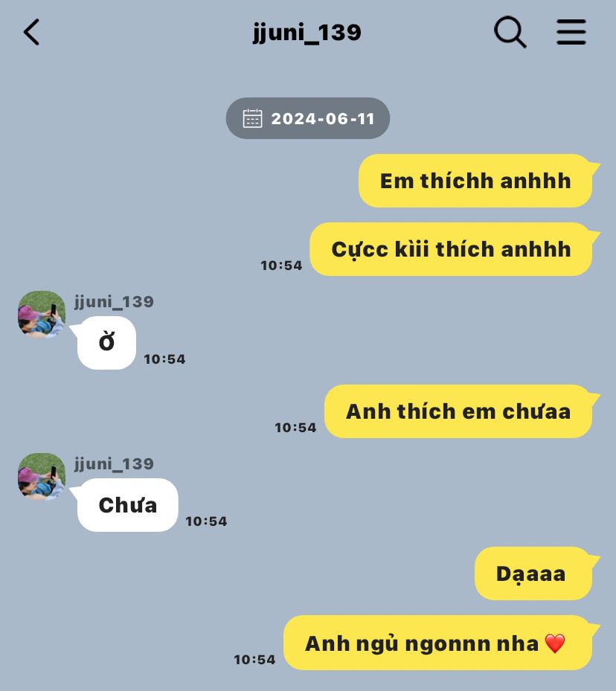
Task: Open the hamburger menu icon
Action: click(571, 32)
